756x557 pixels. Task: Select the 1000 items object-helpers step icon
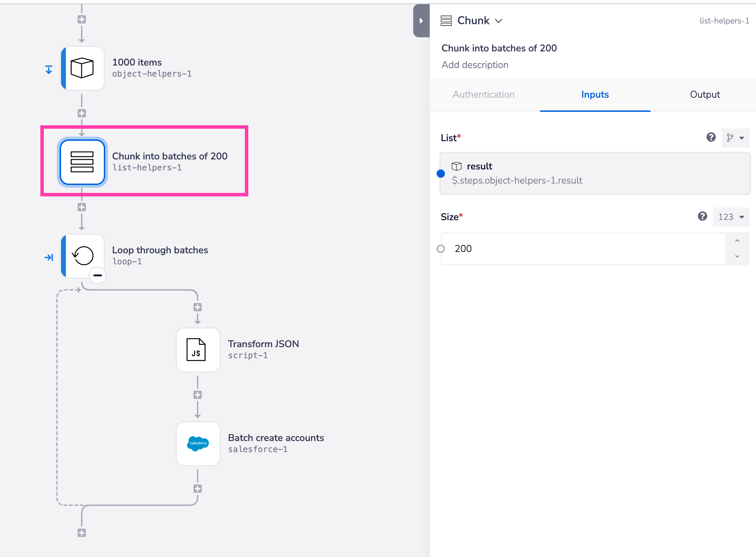click(x=82, y=68)
